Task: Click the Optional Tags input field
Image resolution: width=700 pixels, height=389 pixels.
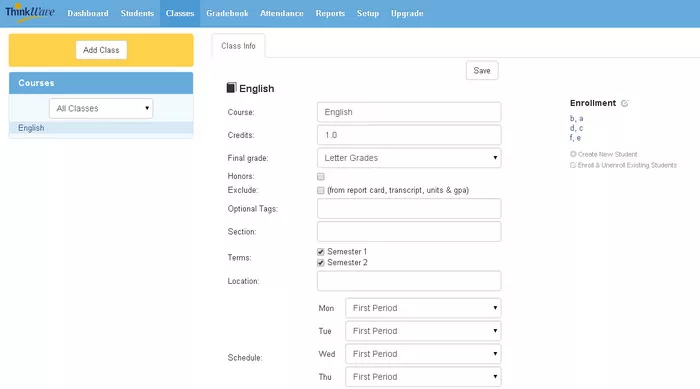Action: tap(409, 209)
